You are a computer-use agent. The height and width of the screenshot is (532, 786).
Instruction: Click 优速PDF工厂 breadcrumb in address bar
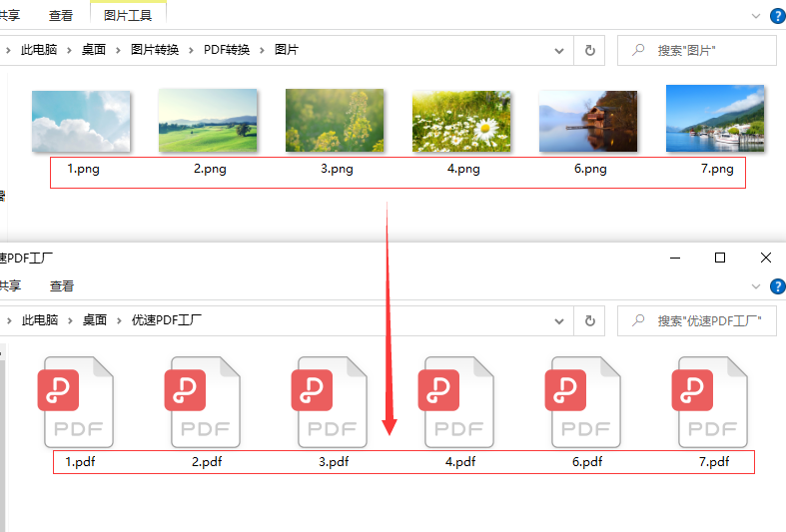[167, 320]
